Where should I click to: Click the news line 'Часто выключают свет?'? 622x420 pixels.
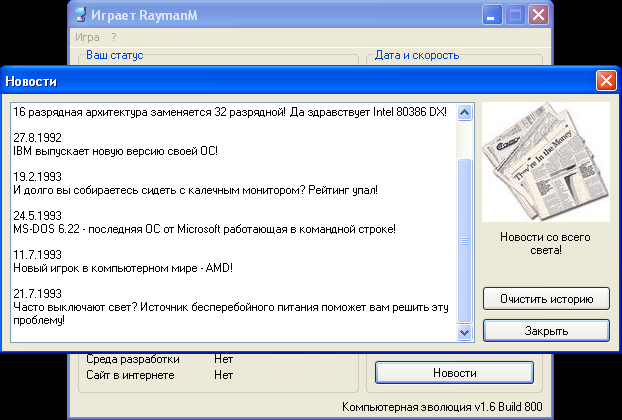click(x=231, y=313)
